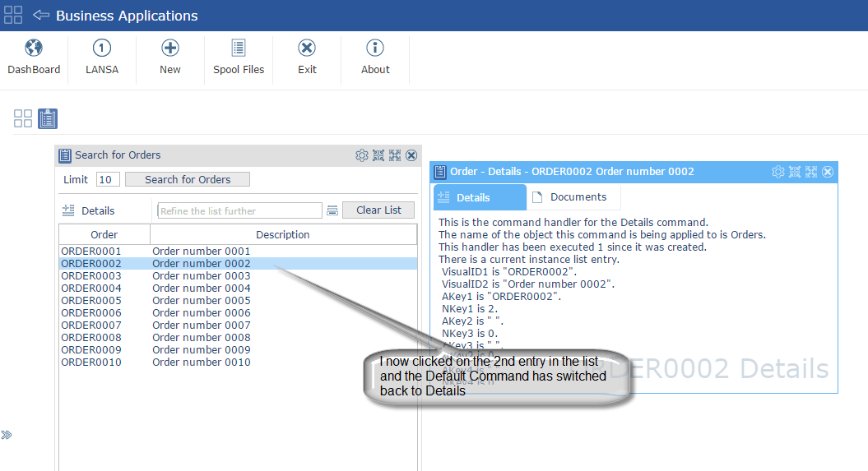Open the DashBoard globe icon

tap(34, 48)
